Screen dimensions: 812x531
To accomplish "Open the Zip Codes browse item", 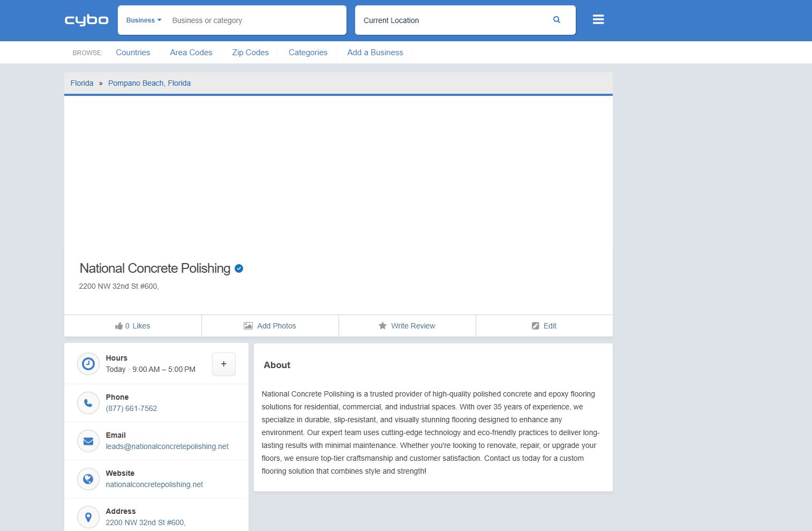I will (x=250, y=53).
